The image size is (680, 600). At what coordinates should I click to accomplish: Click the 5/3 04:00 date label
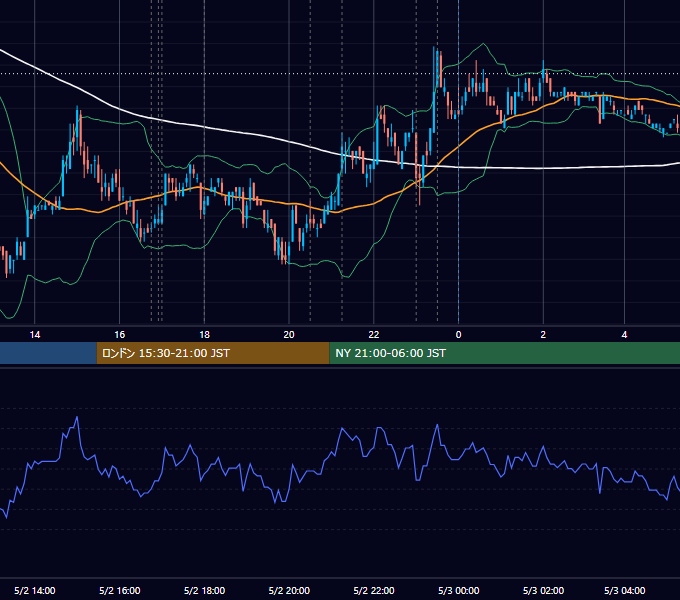pos(624,590)
